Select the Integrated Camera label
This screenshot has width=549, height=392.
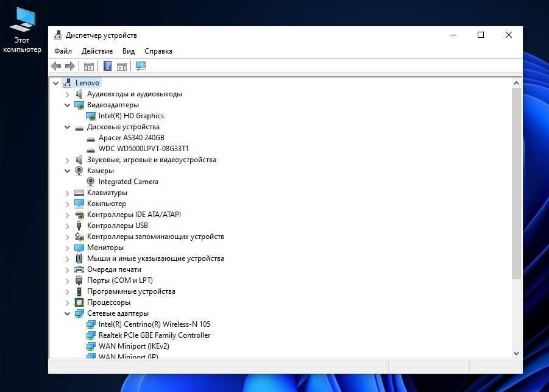129,182
